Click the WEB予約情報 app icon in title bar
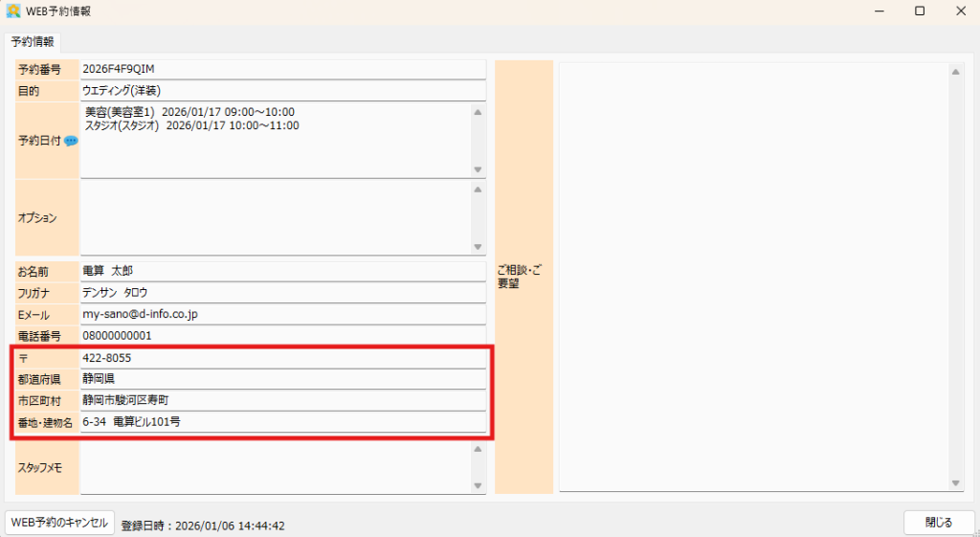 [14, 11]
